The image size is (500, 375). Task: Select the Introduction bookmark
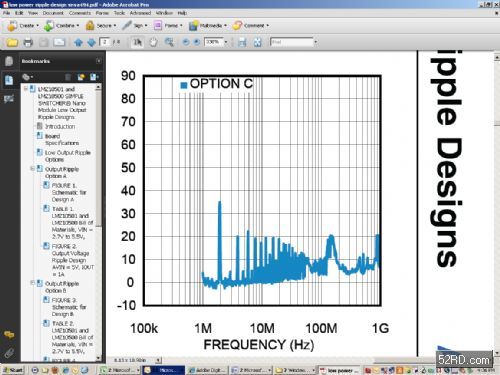60,127
